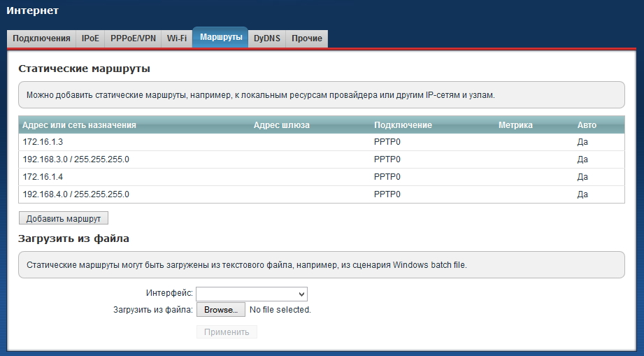Open the 192.168.3.0 / 255.255.255.0 route
Image resolution: width=644 pixels, height=356 pixels.
76,159
